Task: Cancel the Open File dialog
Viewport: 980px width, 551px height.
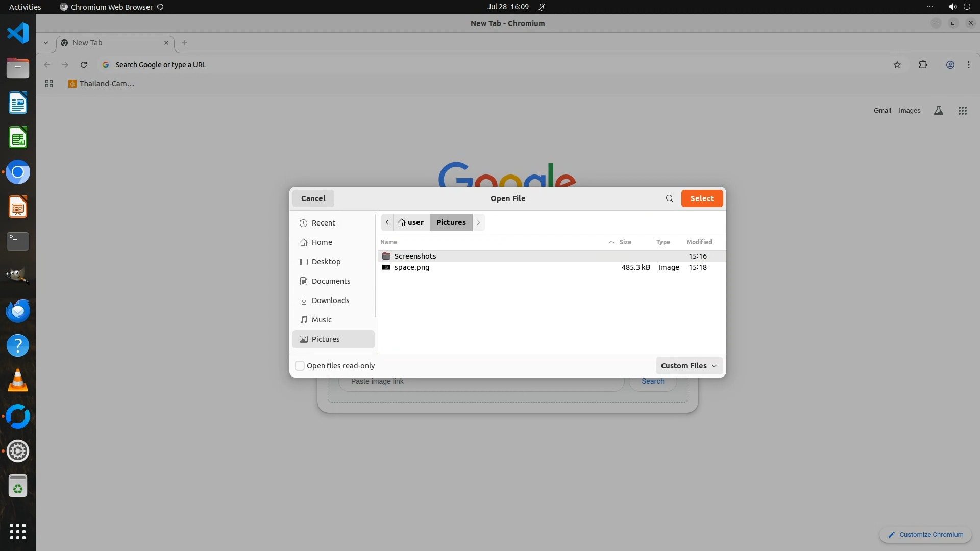Action: click(x=313, y=198)
